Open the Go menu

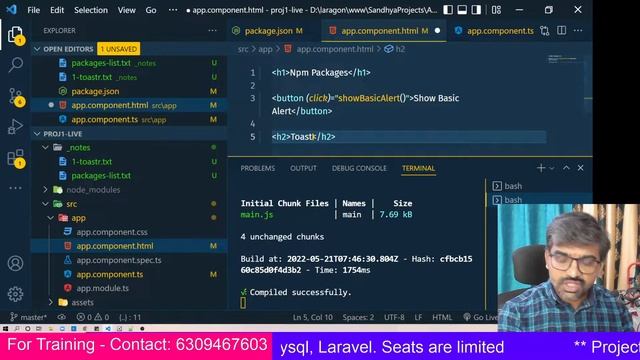click(151, 10)
